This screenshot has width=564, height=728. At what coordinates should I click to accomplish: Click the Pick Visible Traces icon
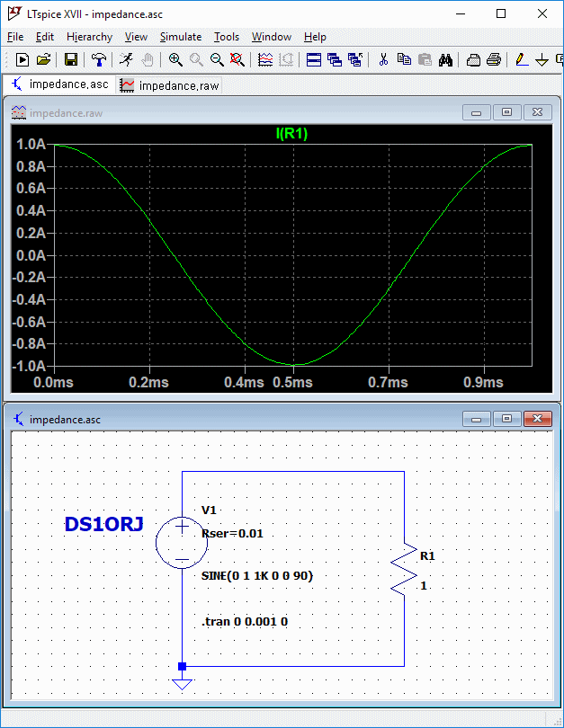pos(265,59)
